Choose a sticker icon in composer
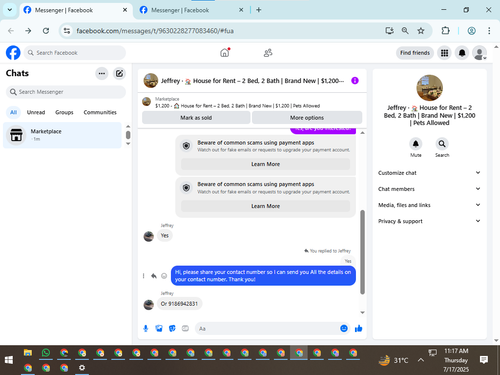This screenshot has height=375, width=500. (172, 329)
